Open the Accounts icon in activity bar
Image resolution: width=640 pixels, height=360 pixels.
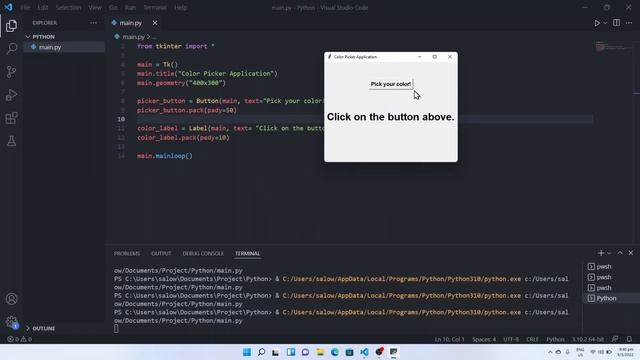click(11, 299)
